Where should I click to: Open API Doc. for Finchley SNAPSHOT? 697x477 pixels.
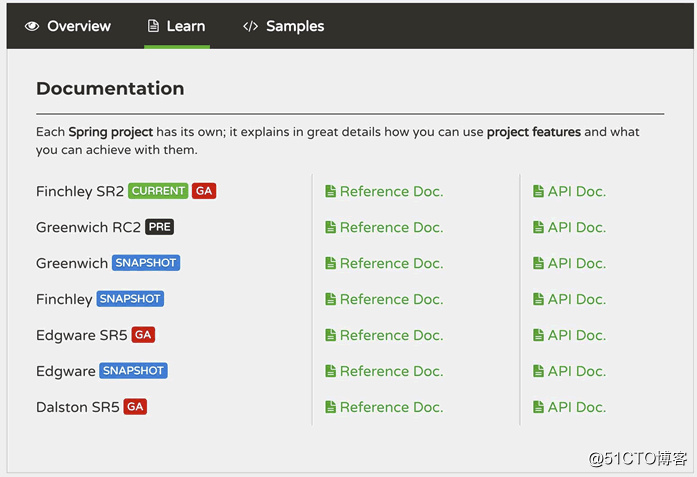[x=569, y=299]
